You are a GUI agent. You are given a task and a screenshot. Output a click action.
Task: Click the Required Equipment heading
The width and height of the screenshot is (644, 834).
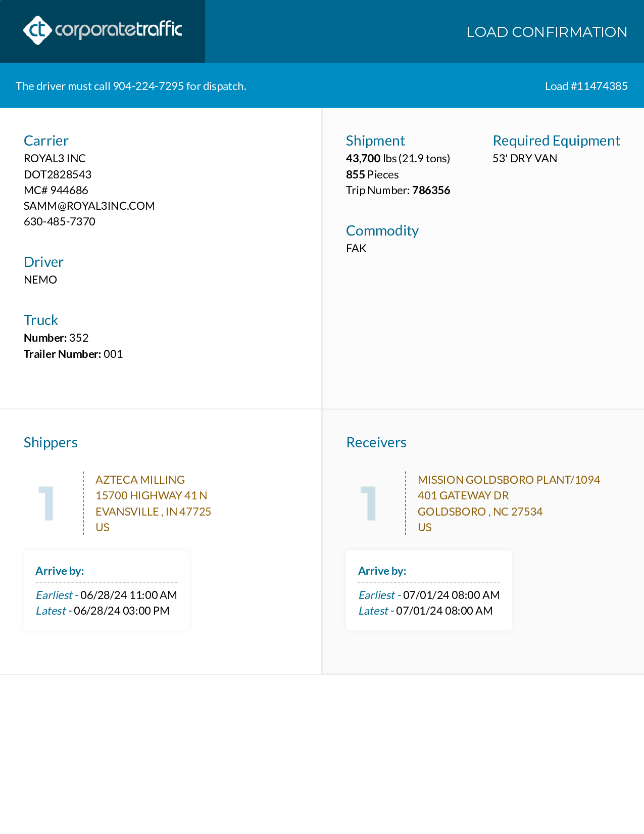click(x=556, y=141)
